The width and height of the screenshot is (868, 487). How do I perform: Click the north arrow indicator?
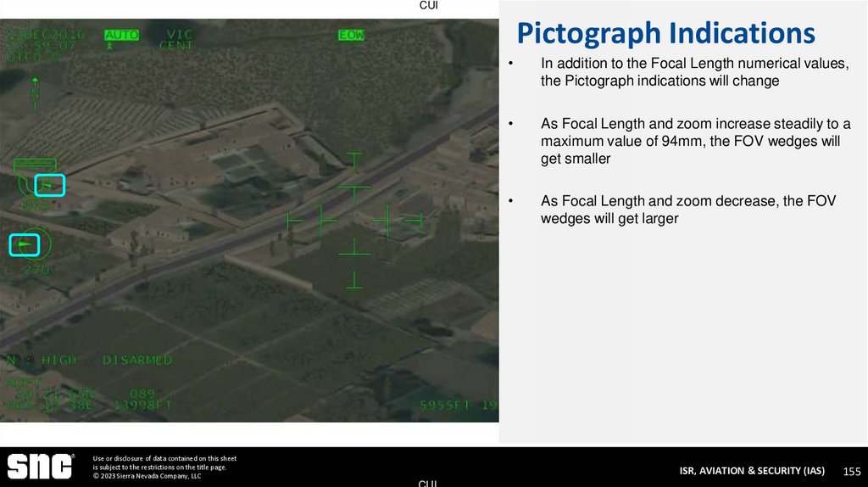pos(35,95)
